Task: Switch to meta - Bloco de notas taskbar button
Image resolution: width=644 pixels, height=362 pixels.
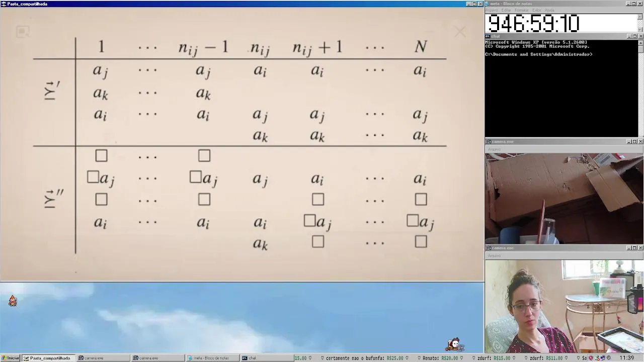Action: [x=212, y=358]
